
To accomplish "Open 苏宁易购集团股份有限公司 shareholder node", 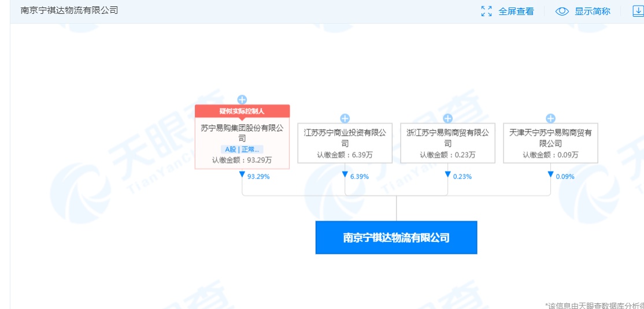I will pyautogui.click(x=242, y=137).
